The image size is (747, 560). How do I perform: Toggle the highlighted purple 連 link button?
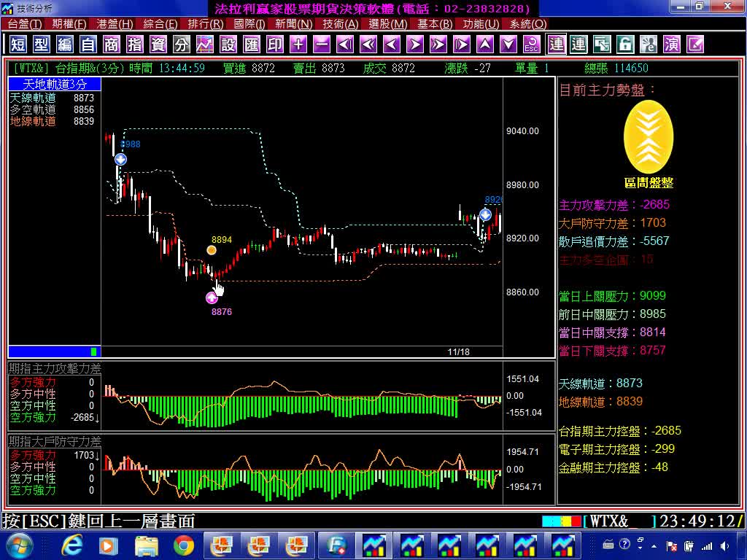pyautogui.click(x=557, y=44)
